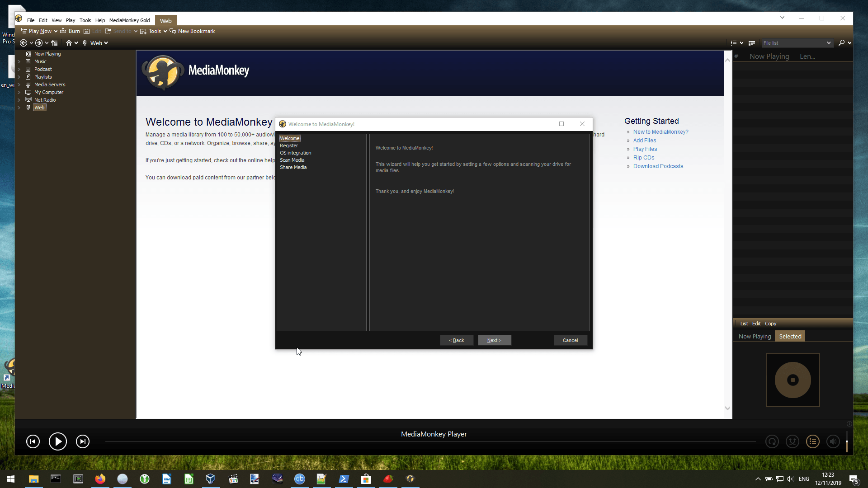Mute the speaker icon in the player

833,441
